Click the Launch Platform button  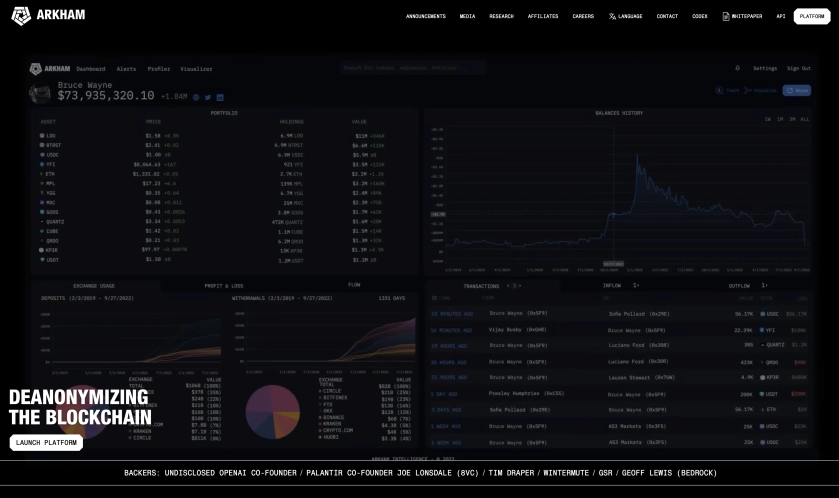(x=46, y=442)
